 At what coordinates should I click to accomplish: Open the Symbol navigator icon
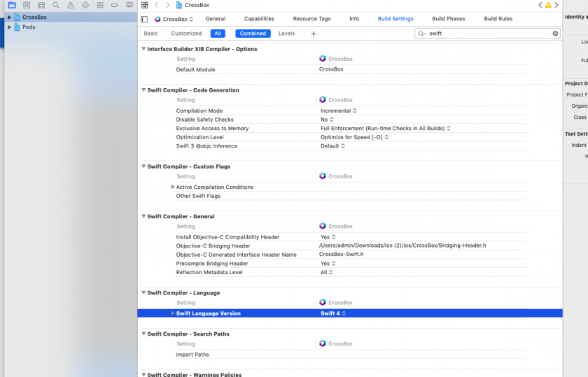click(x=41, y=6)
